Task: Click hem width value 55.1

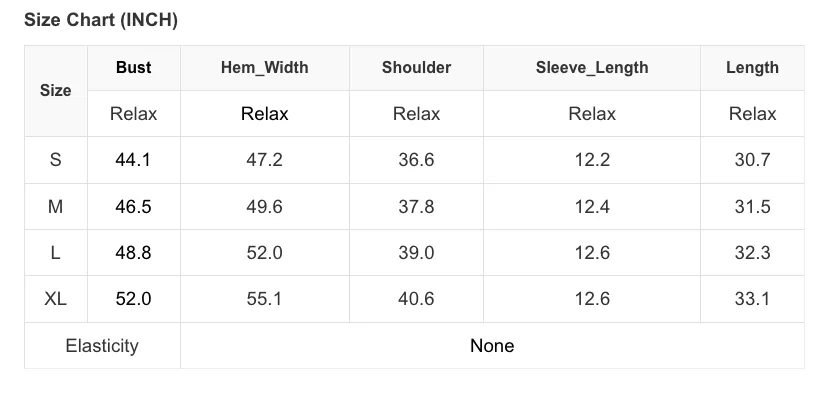Action: coord(264,299)
